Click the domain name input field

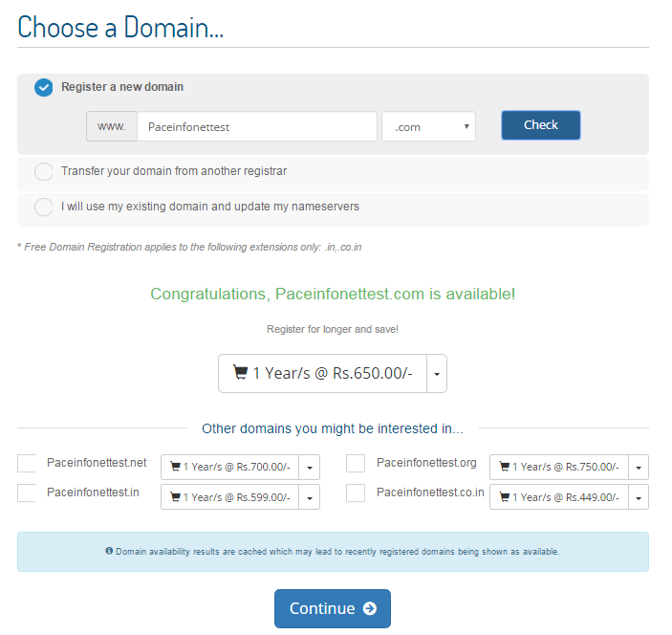(256, 126)
